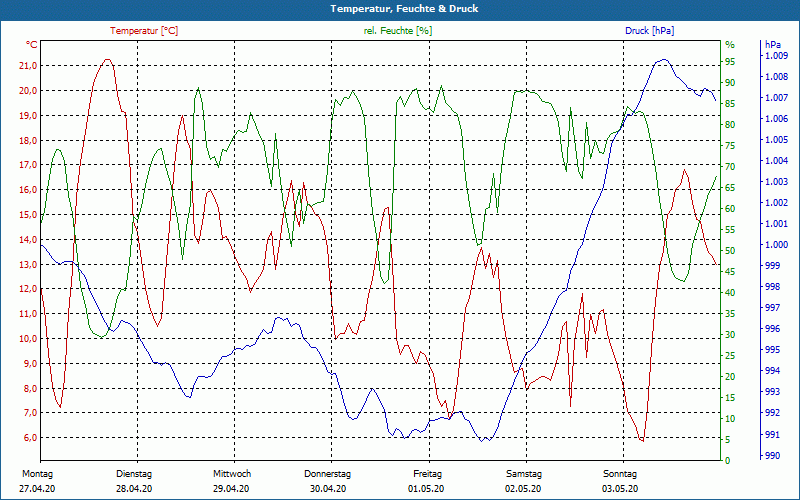Click the 'Mittwoch' day label
Screen dimensions: 800x500
[232, 474]
